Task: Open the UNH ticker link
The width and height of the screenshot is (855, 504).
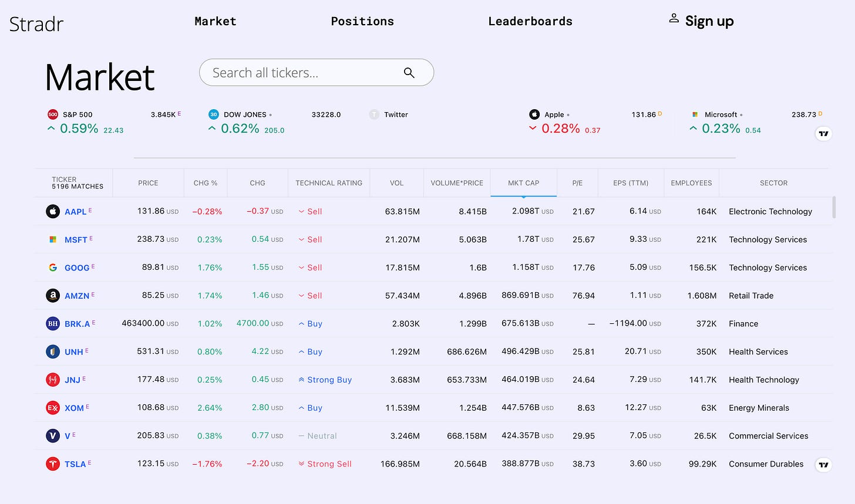Action: (x=74, y=352)
